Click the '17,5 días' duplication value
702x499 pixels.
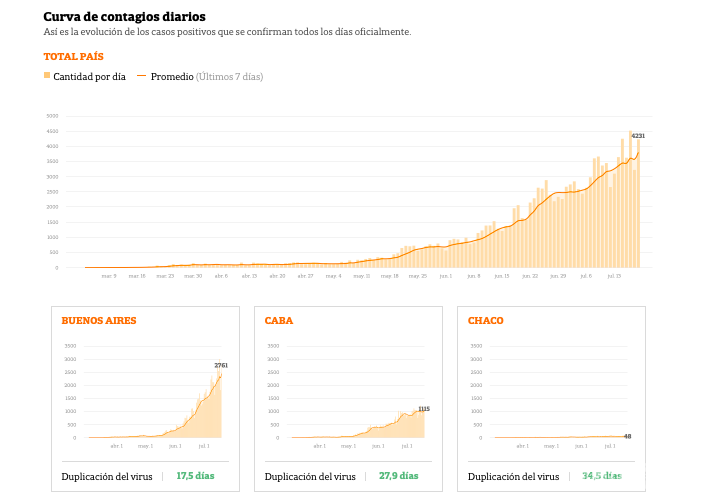pos(195,477)
